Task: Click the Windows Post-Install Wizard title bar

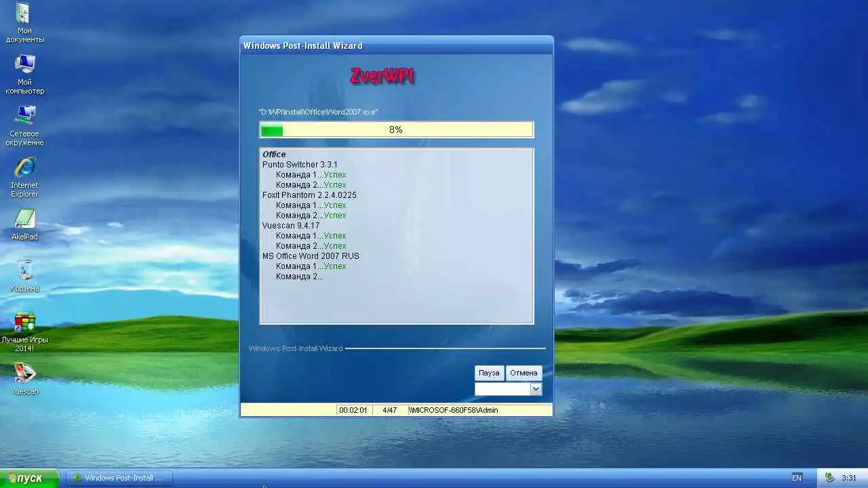Action: (397, 45)
